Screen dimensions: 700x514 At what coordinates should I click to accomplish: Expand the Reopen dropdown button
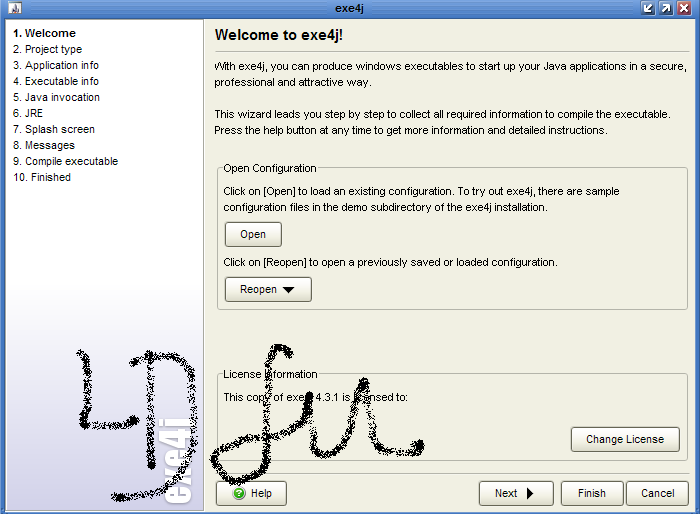pos(268,289)
